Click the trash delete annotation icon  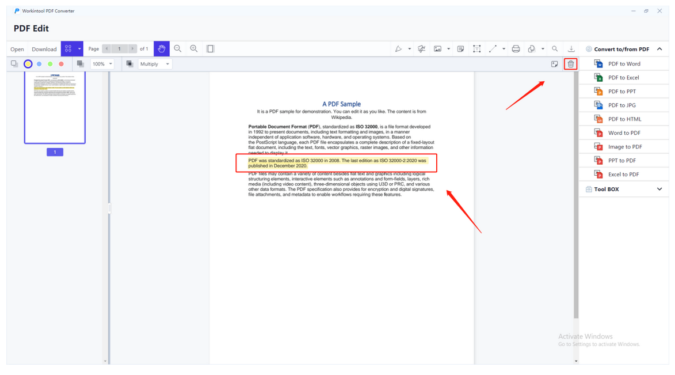tap(571, 64)
